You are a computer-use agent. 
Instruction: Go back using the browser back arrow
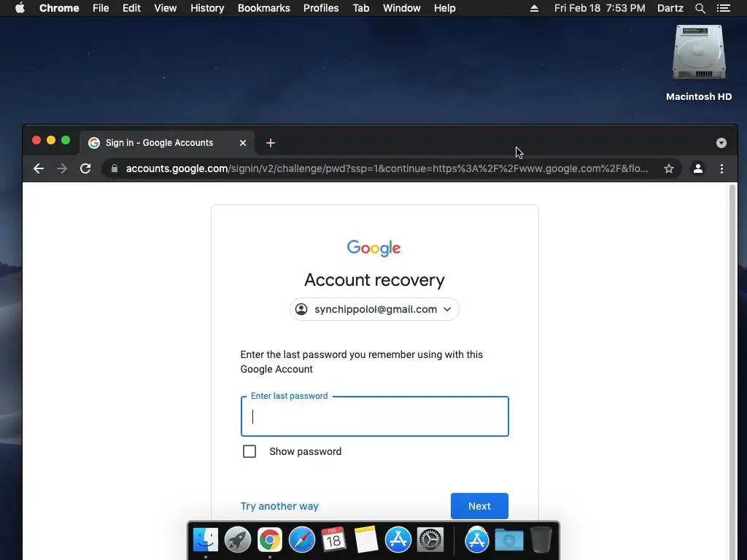pos(39,168)
